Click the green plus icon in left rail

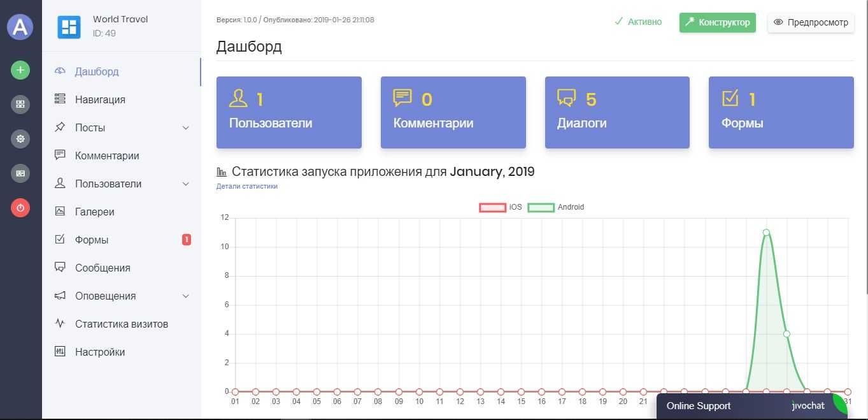20,70
